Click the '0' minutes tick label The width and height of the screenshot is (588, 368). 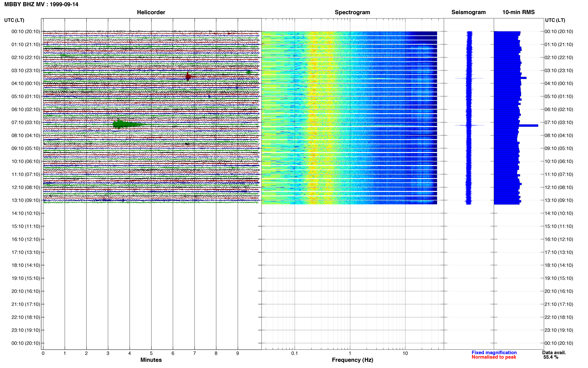pyautogui.click(x=43, y=353)
